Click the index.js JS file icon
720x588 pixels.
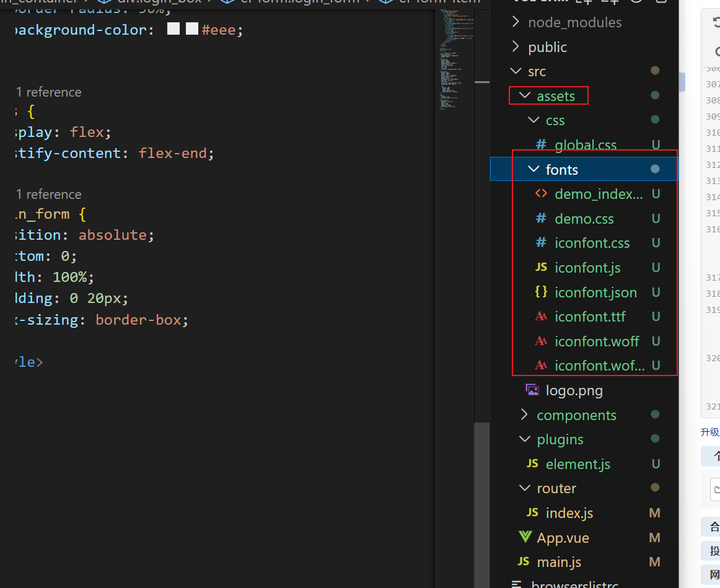532,513
